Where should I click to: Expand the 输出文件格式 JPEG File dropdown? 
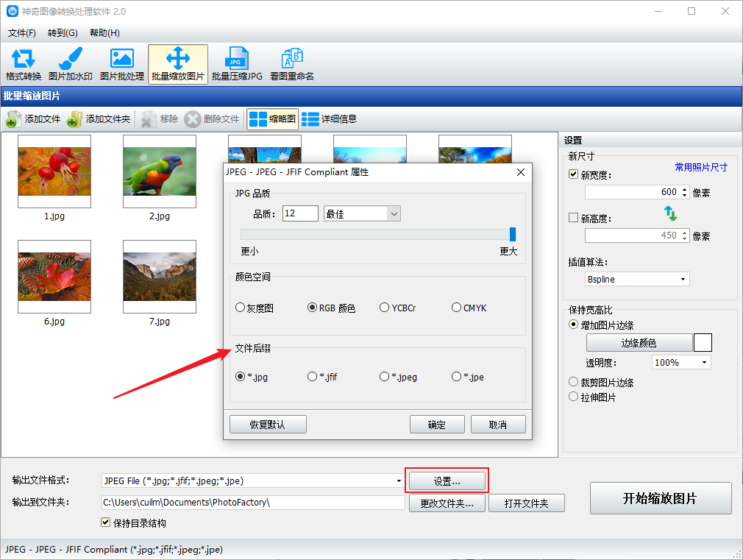click(x=399, y=481)
